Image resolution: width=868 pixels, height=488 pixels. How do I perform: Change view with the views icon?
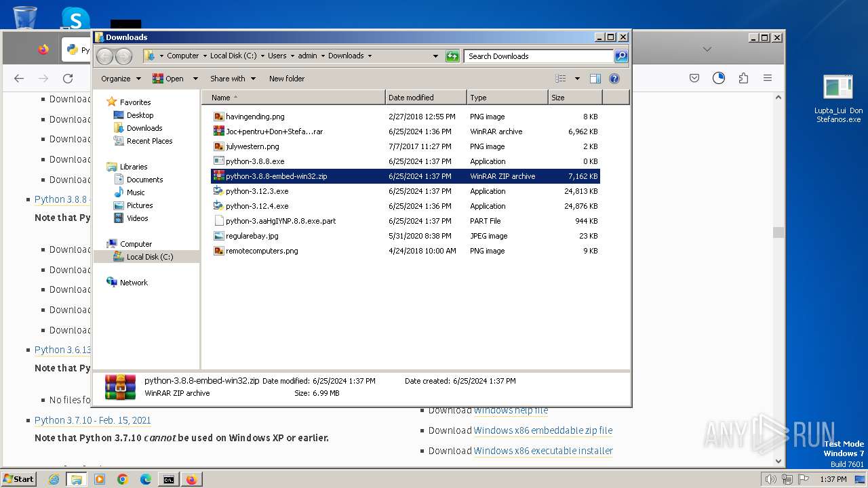tap(561, 79)
